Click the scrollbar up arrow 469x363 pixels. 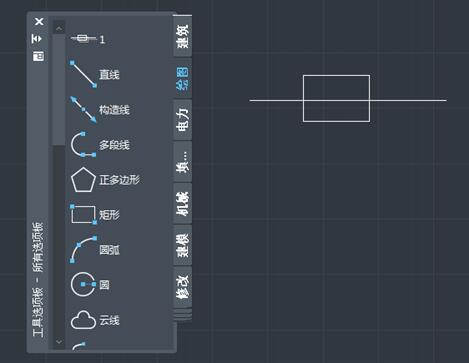click(x=59, y=29)
